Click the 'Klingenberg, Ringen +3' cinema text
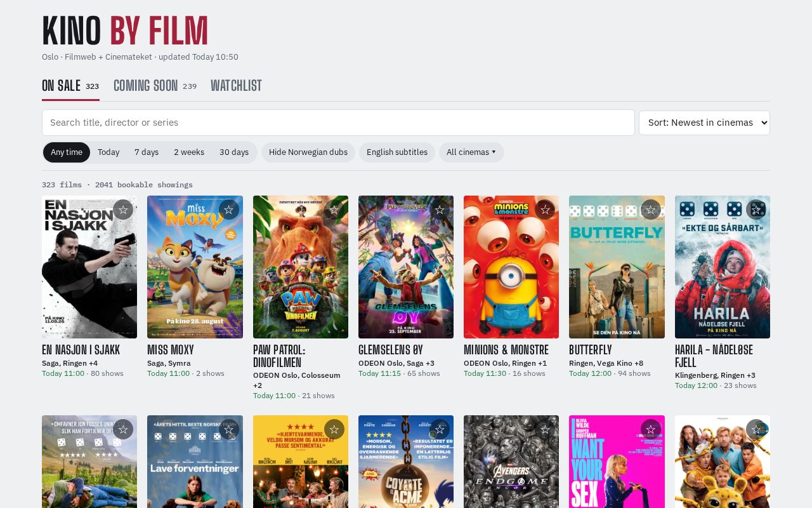Screen dimensions: 812x508 point(715,375)
